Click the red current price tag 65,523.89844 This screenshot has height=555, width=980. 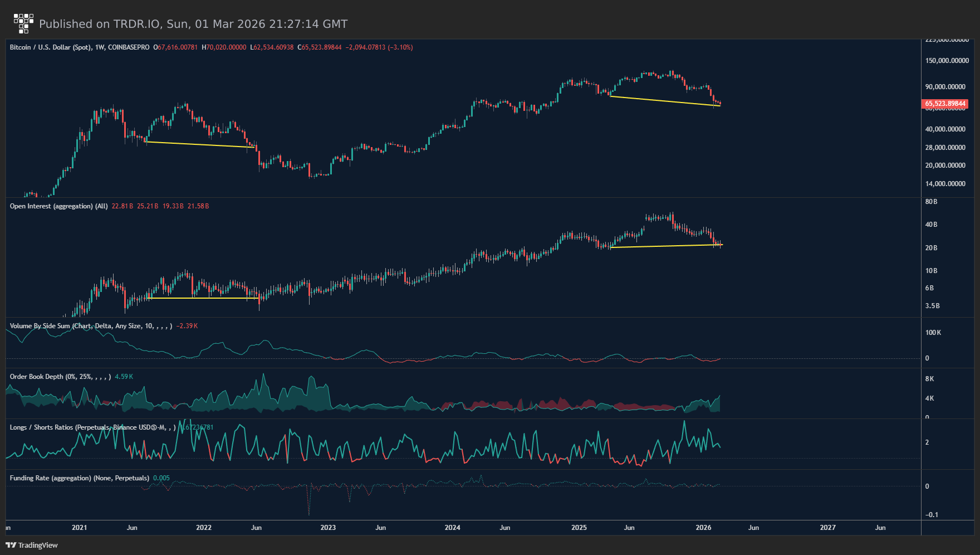pyautogui.click(x=945, y=104)
